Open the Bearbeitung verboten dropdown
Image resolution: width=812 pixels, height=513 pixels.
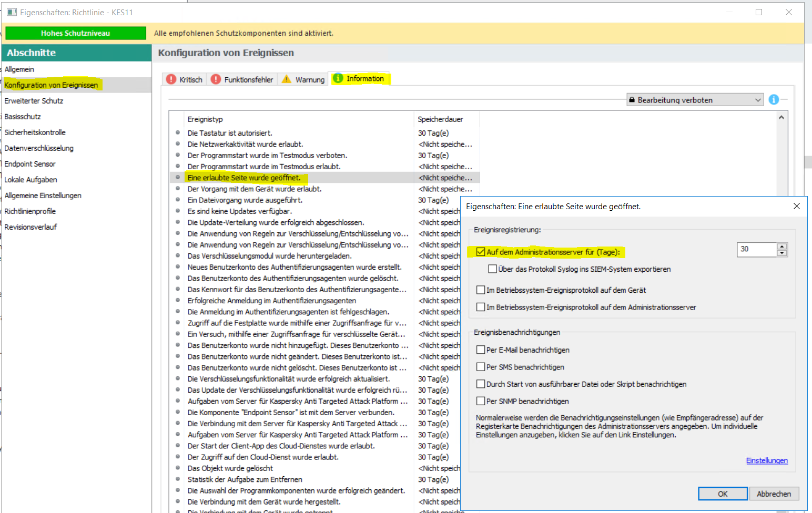pos(758,100)
